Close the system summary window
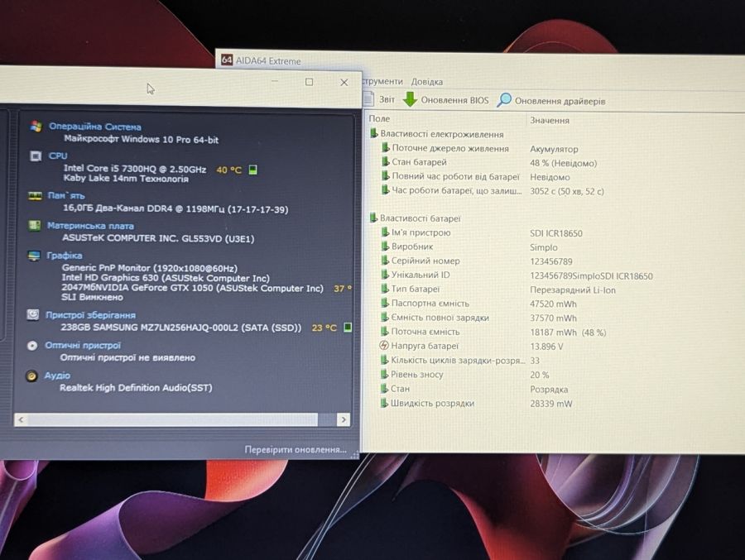Screen dimensions: 745x560 344,82
